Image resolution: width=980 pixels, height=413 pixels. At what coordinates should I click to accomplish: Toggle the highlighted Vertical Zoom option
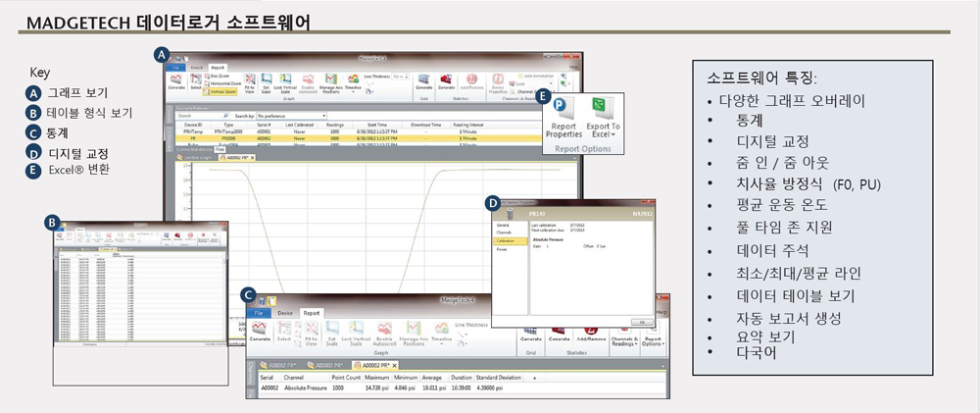coord(220,92)
